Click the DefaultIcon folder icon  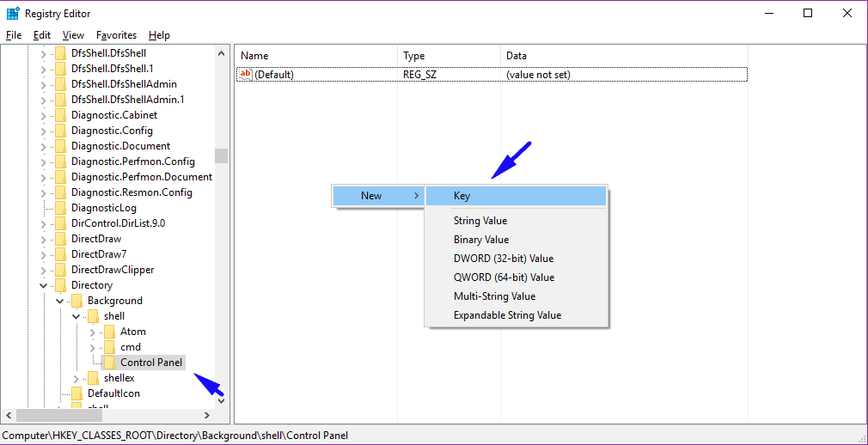point(76,393)
